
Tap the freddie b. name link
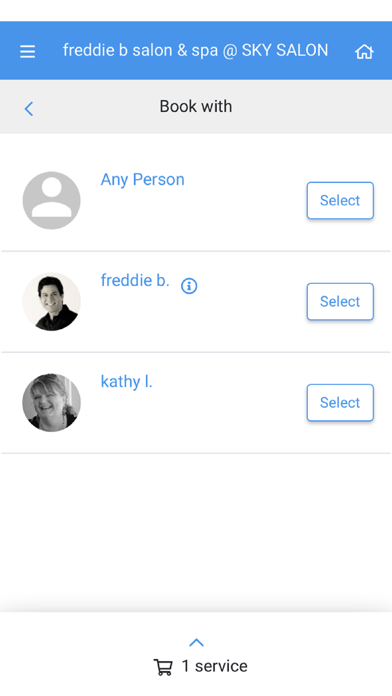[x=135, y=280]
